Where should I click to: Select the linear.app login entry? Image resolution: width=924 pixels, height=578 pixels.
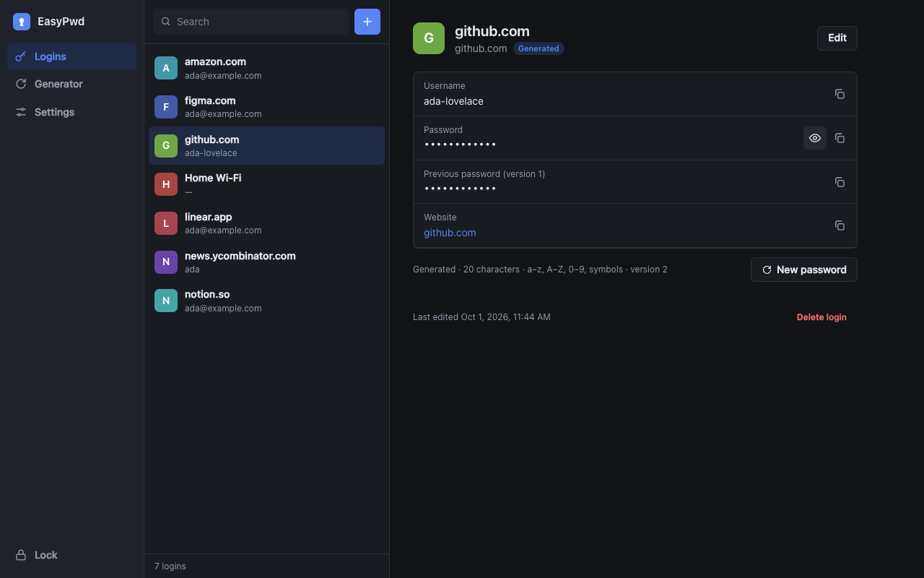tap(266, 223)
